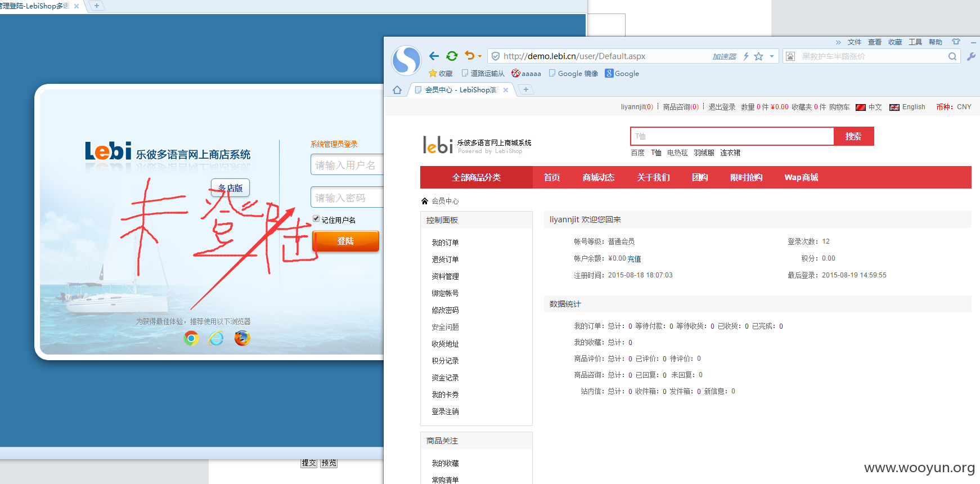Click the 羽绒服 hot keyword
The image size is (980, 484).
[x=704, y=153]
